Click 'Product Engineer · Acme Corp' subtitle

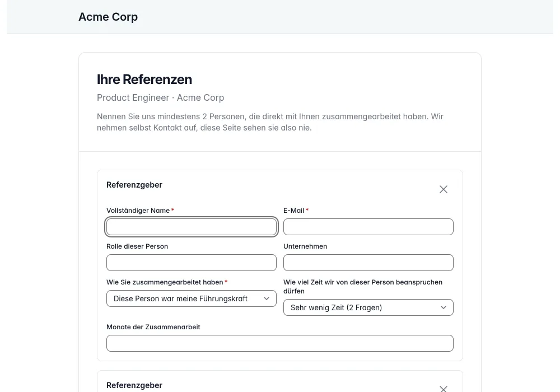(x=160, y=98)
